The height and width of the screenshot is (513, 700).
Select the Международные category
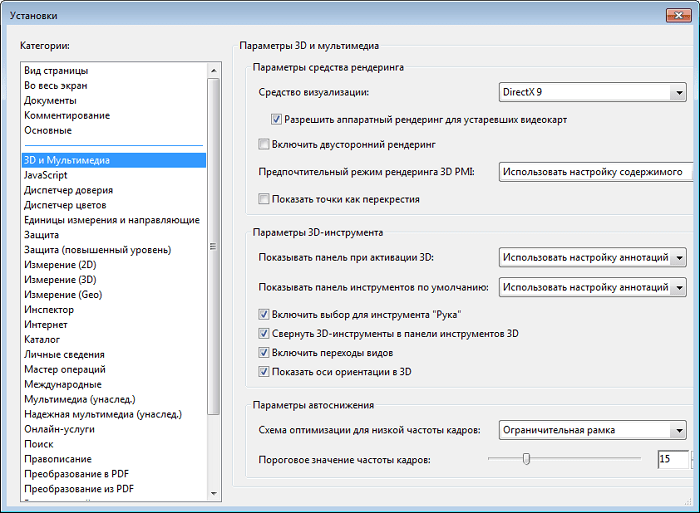[x=114, y=384]
